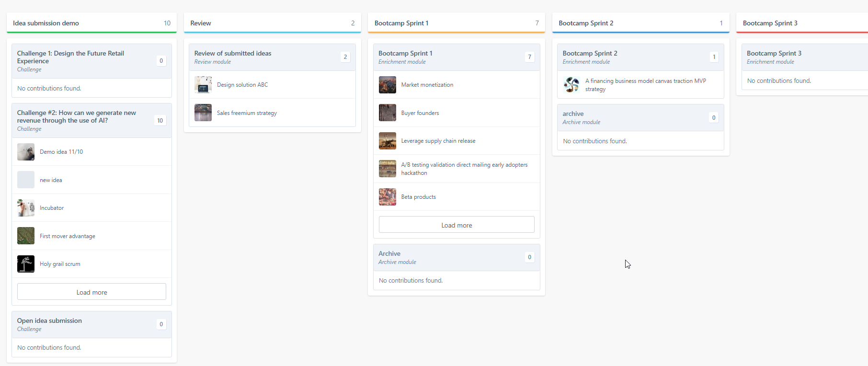Click the First mover advantage thumbnail
Image resolution: width=868 pixels, height=366 pixels.
[x=26, y=236]
